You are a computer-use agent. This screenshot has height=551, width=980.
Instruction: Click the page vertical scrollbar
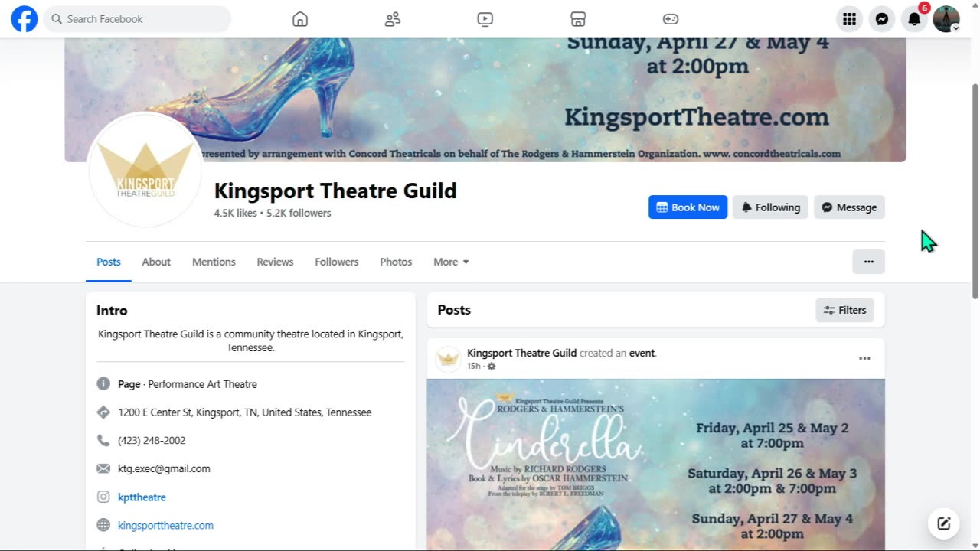click(975, 191)
